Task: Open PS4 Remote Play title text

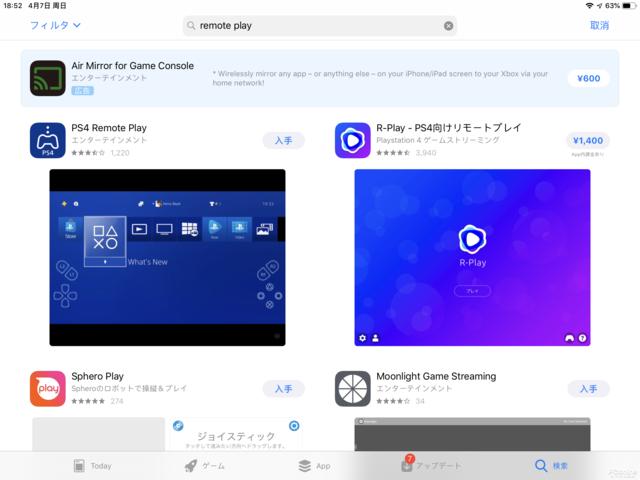Action: 109,128
